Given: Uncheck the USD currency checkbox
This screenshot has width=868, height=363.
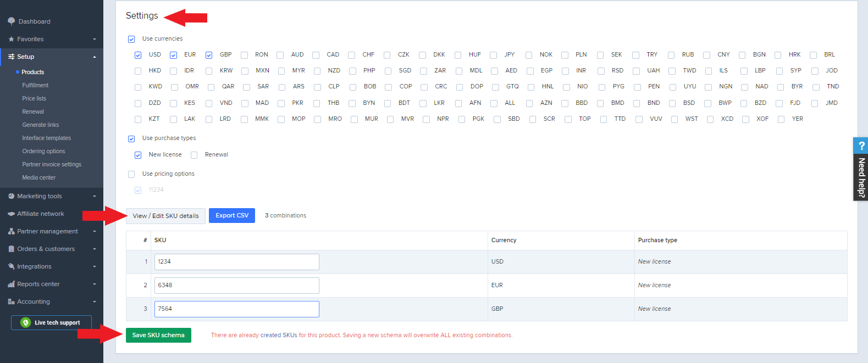Looking at the screenshot, I should [x=138, y=55].
